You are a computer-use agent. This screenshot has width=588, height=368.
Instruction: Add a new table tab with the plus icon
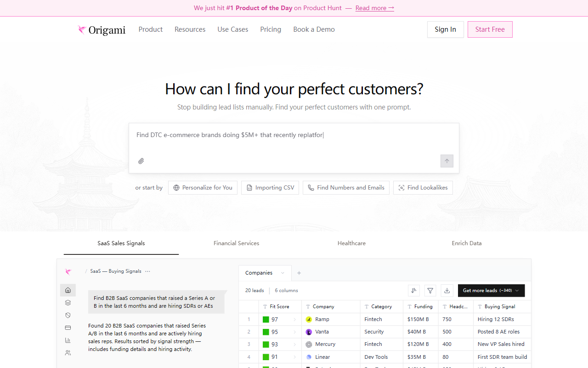pyautogui.click(x=299, y=273)
